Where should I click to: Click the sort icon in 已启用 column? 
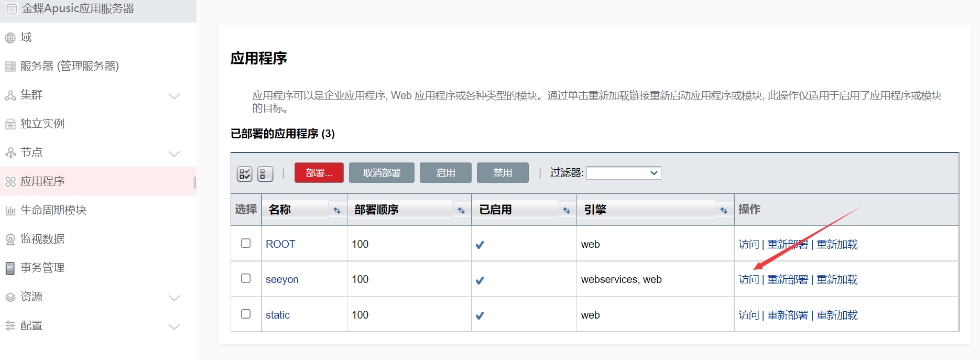[567, 210]
